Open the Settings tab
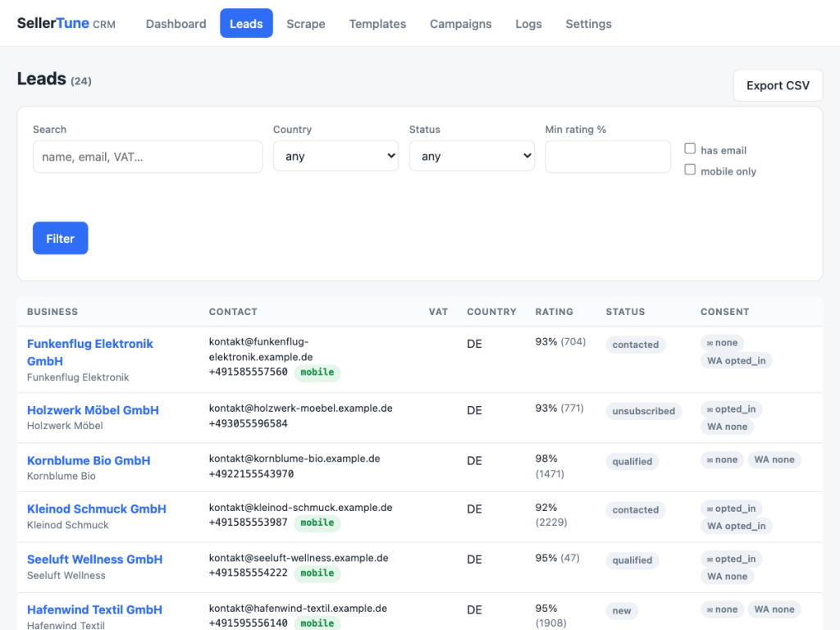Screen dimensions: 840x630 point(588,24)
